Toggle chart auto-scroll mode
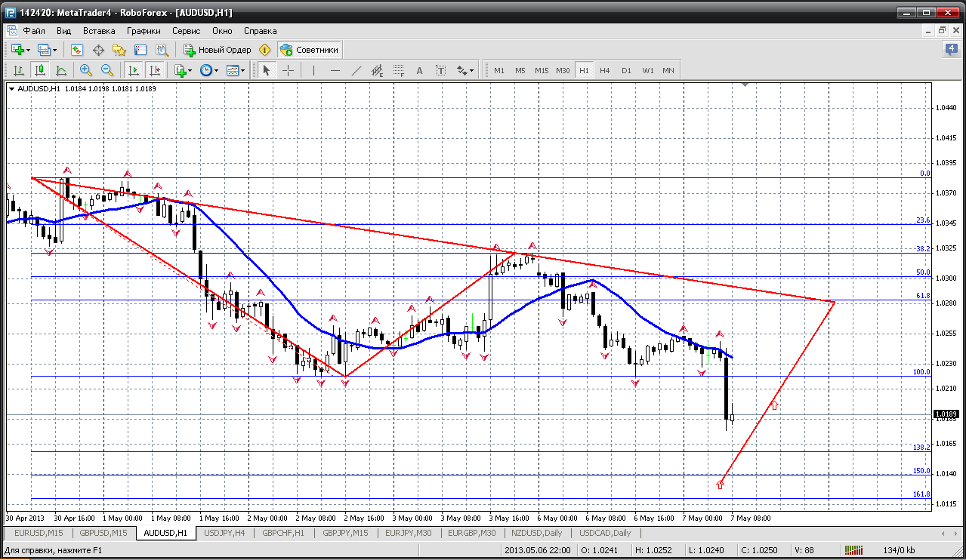The image size is (966, 560). coord(134,70)
